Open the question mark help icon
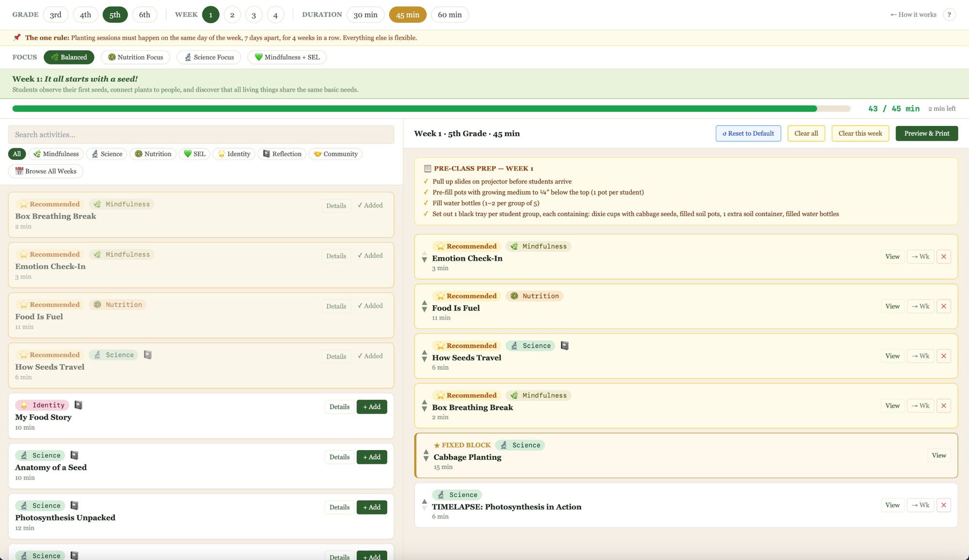969x560 pixels. [949, 15]
